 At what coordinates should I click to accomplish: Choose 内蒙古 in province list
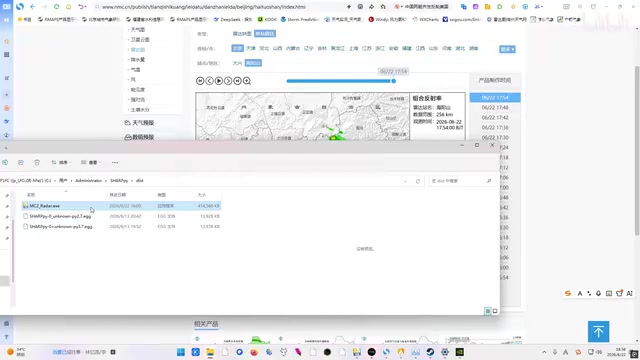pos(293,48)
